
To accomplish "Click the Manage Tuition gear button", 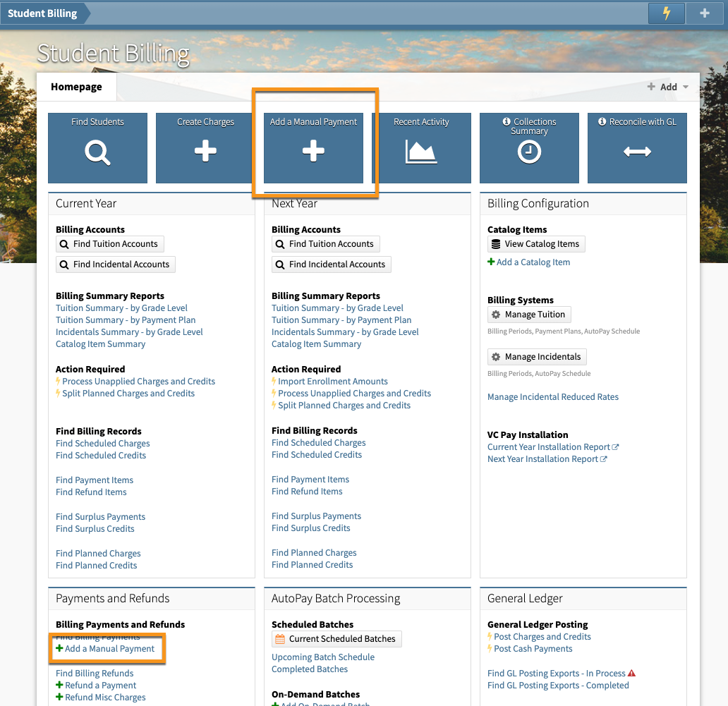I will pyautogui.click(x=528, y=315).
